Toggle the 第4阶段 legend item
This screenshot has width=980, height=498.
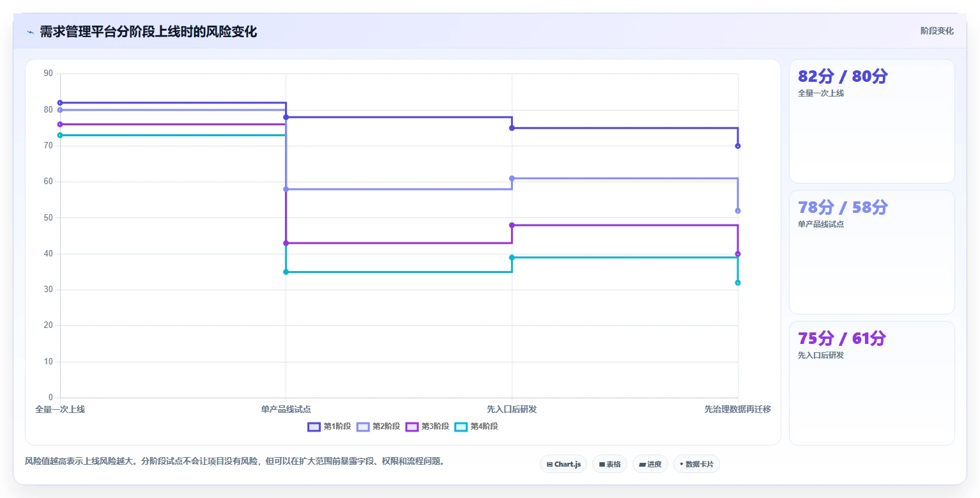click(476, 426)
